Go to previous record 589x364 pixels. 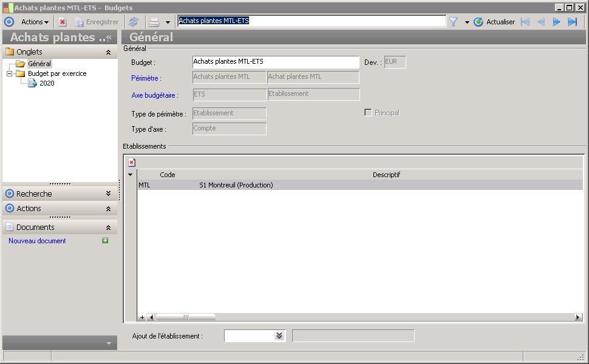pos(541,22)
